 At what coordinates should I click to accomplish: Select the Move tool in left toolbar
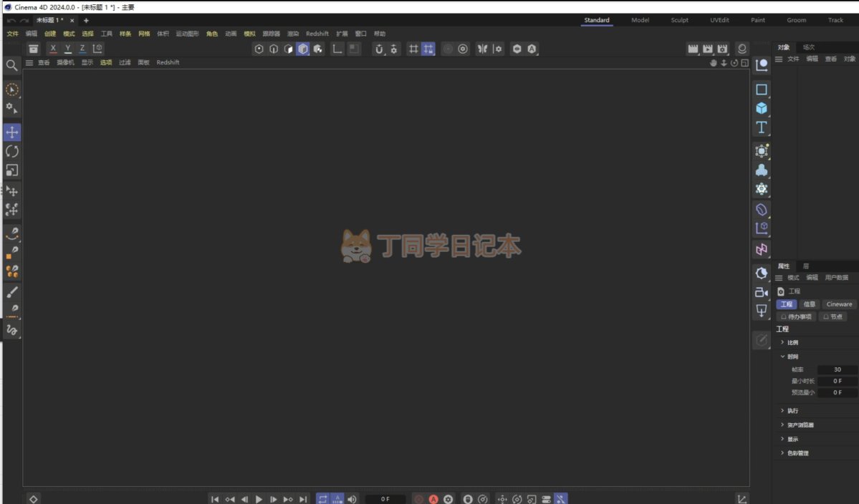12,132
